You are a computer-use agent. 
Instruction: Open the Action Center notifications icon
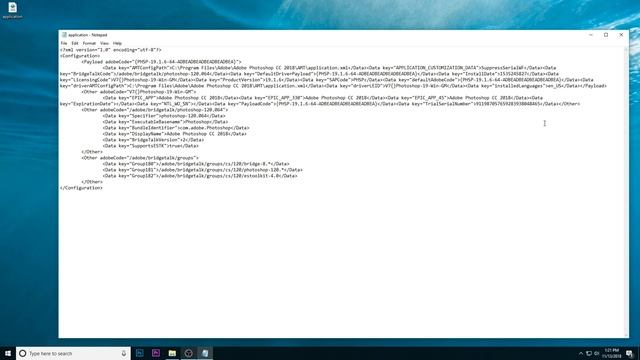pyautogui.click(x=629, y=353)
